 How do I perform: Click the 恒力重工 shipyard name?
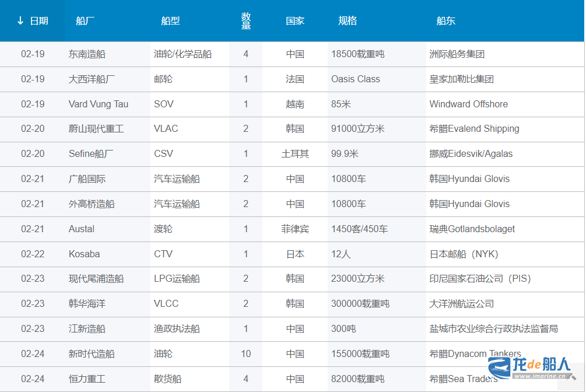coord(87,379)
